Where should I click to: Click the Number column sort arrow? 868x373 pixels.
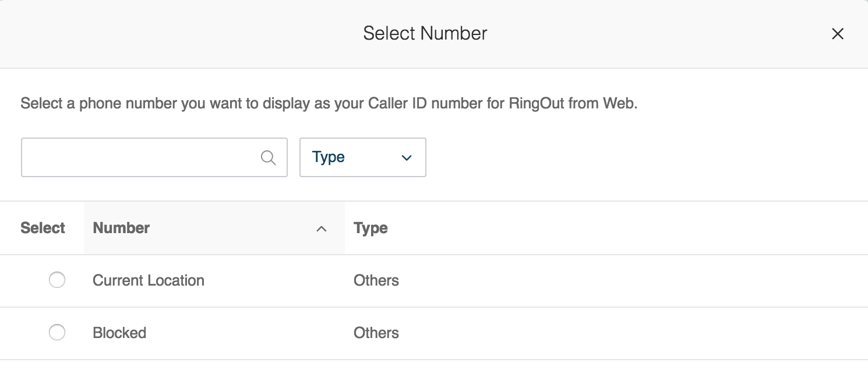[321, 229]
